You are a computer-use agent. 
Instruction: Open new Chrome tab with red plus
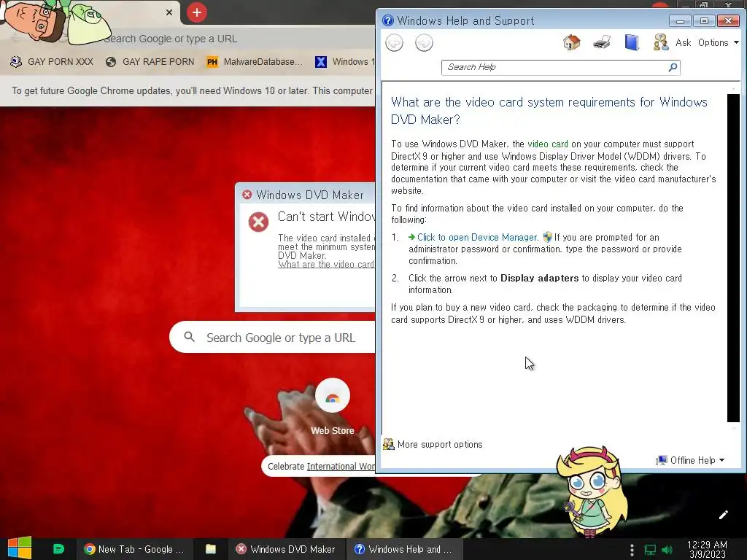click(197, 12)
